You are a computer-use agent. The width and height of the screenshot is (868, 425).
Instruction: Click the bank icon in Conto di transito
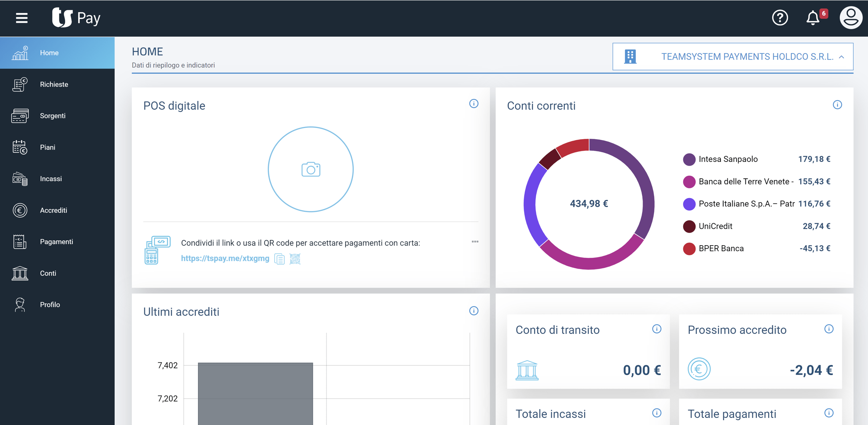[527, 370]
